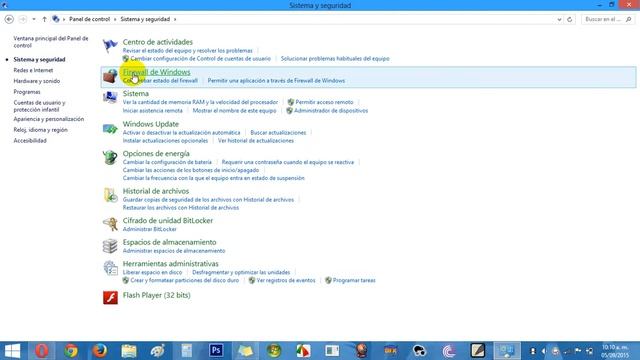Viewport: 640px width, 360px height.
Task: Select Apariencia y personalización in the sidebar
Action: point(49,119)
